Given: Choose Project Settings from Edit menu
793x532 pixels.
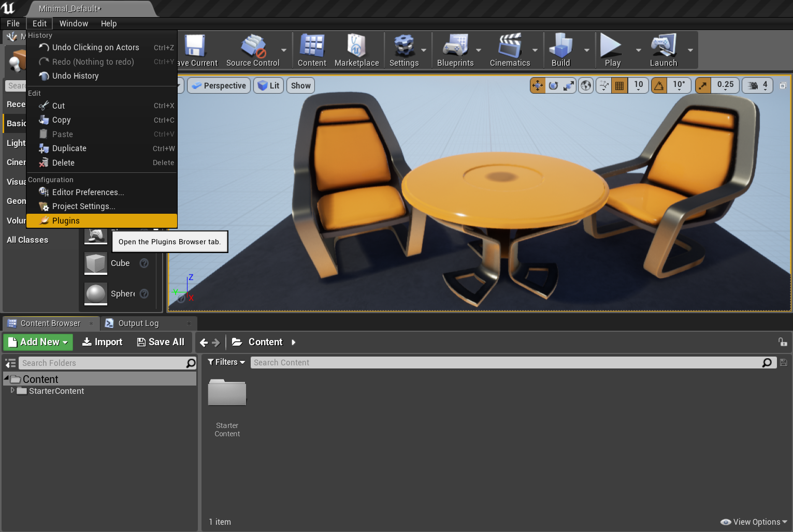Looking at the screenshot, I should (102, 206).
